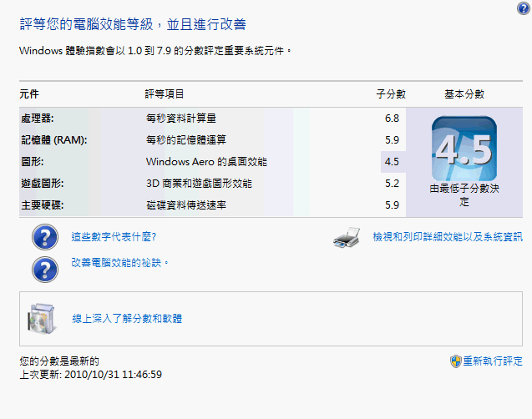Open 檢視和列印詳細效能以及系統資訊 link
532x419 pixels.
tap(448, 236)
